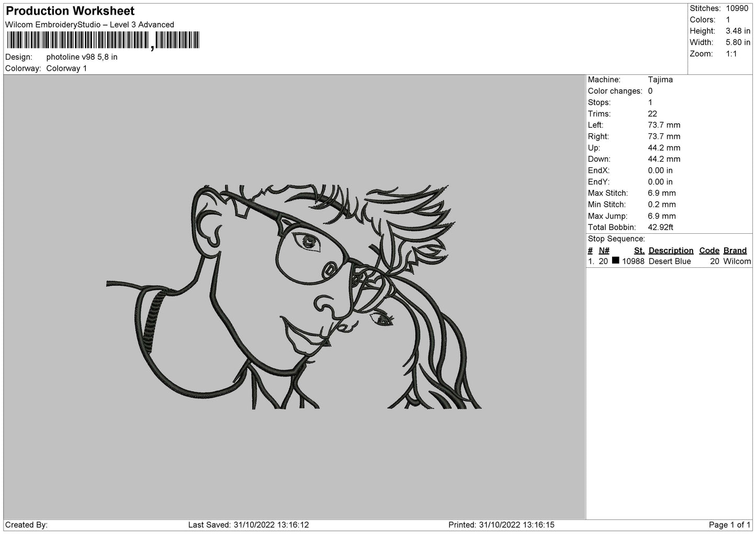
Task: Click the Zoom value 1:1
Action: [731, 54]
